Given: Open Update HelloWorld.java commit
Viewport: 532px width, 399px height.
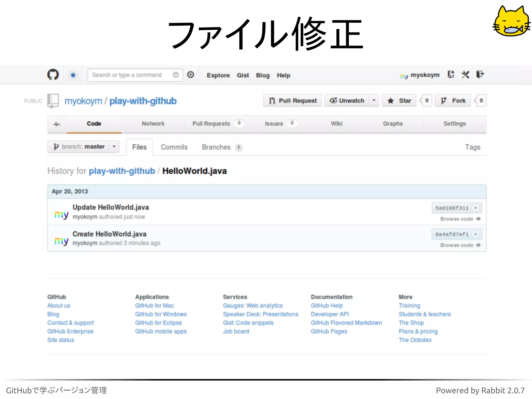Looking at the screenshot, I should [x=111, y=207].
